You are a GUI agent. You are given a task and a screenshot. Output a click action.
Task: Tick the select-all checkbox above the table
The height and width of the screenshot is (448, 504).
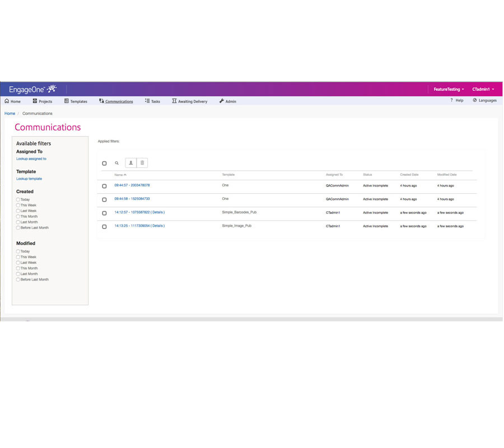pyautogui.click(x=104, y=164)
